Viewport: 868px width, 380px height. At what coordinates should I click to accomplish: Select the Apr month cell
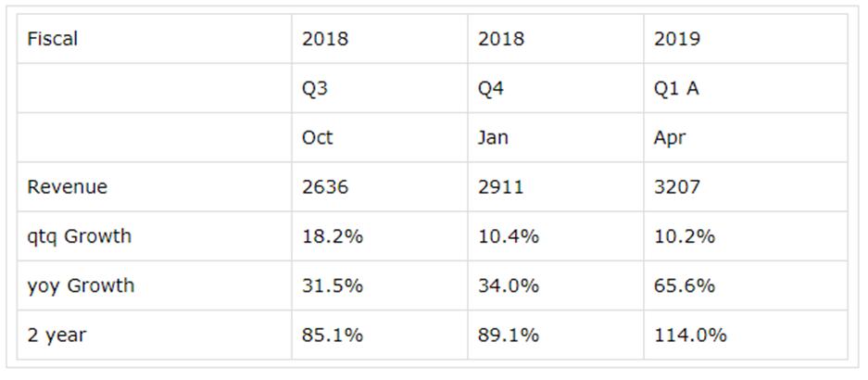[x=670, y=138]
